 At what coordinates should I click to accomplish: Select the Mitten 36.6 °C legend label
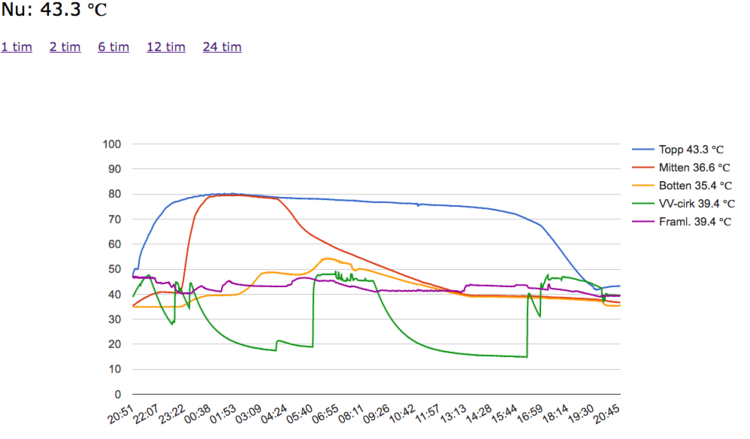pos(695,167)
